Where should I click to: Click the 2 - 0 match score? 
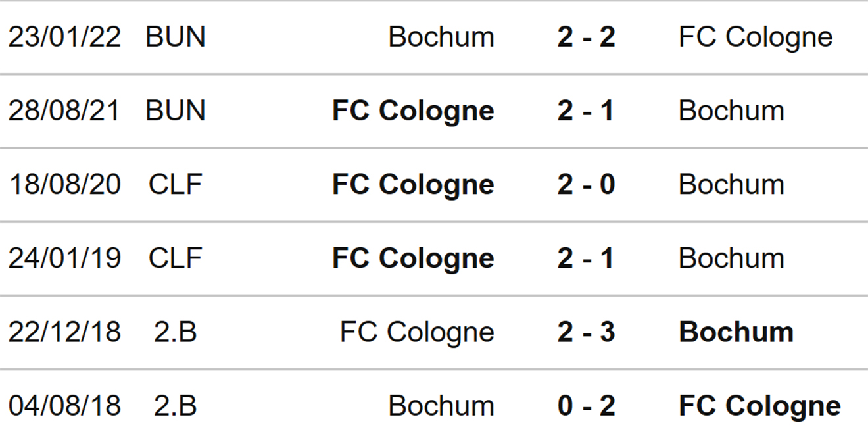pyautogui.click(x=585, y=184)
